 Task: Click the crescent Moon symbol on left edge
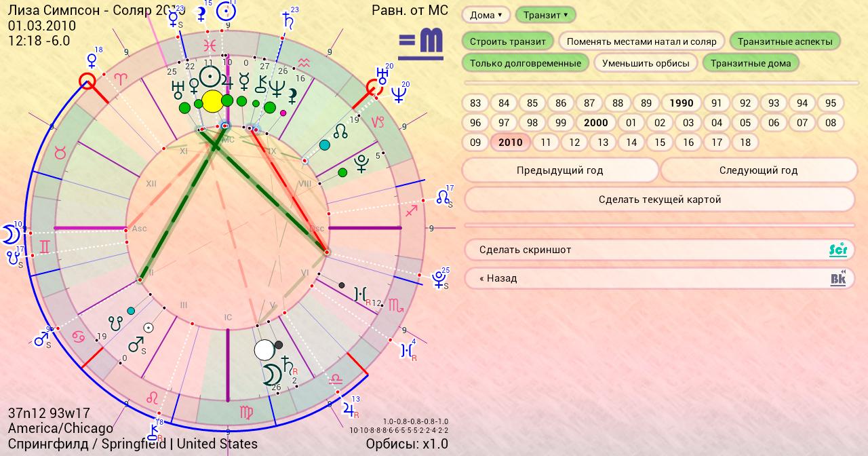10,235
